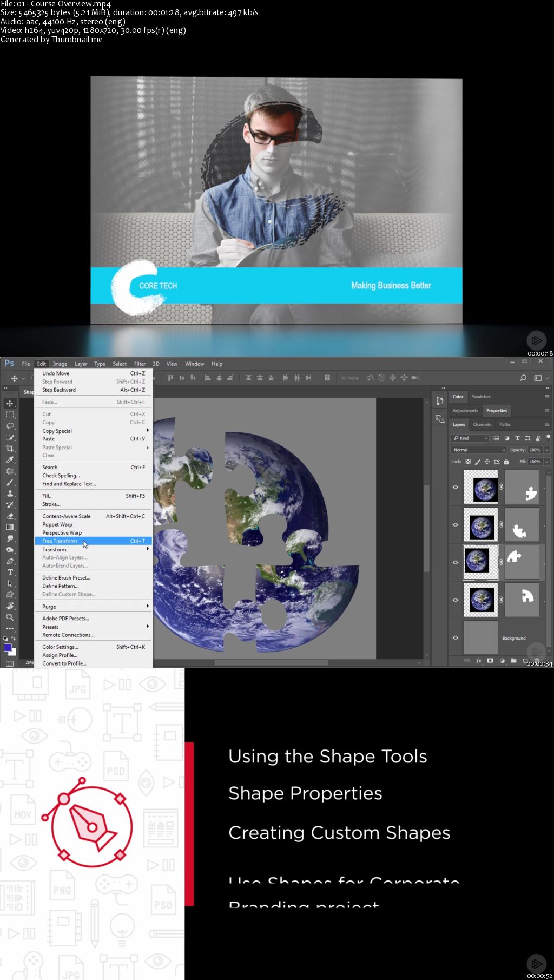Select the Zoom magnifier tool
The image size is (554, 980).
click(x=10, y=617)
